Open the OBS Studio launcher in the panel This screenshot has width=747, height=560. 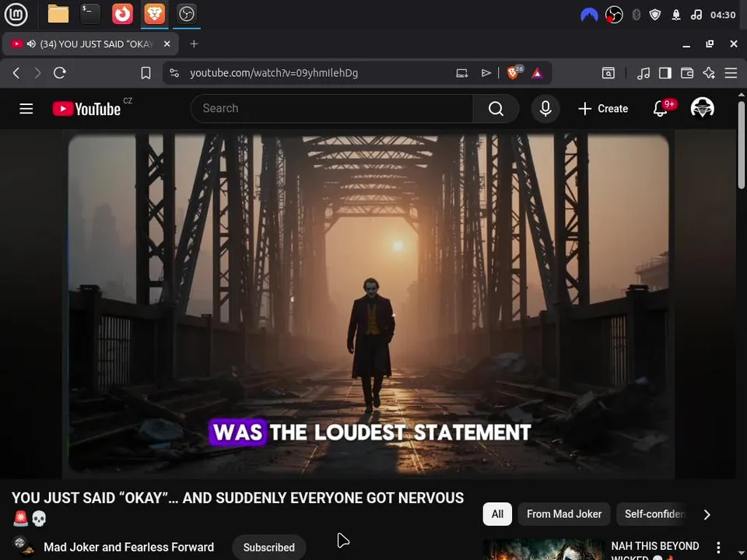186,14
